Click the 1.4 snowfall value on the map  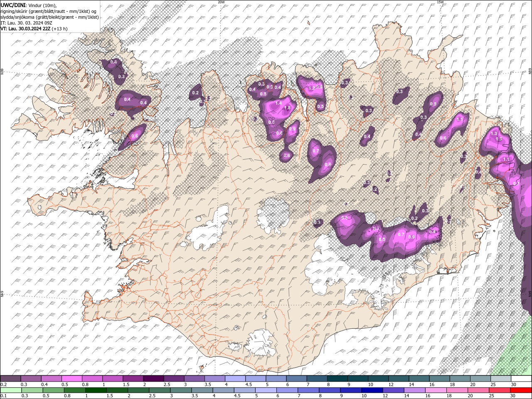(279, 103)
